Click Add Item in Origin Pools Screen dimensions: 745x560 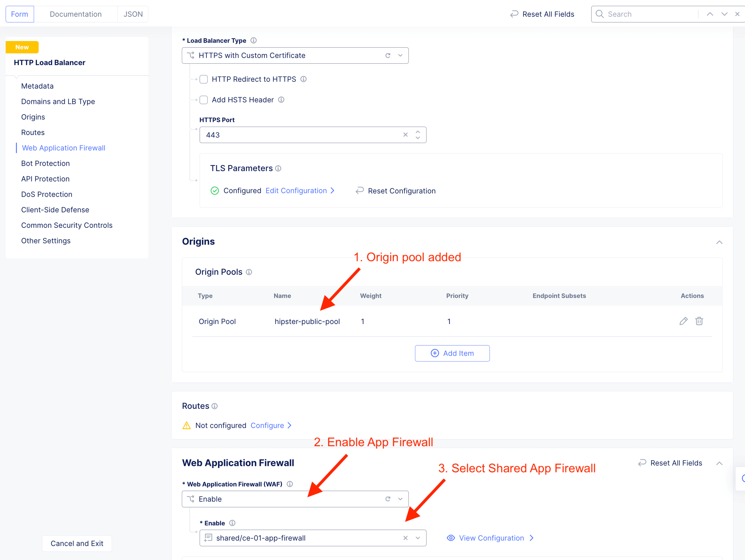(452, 353)
